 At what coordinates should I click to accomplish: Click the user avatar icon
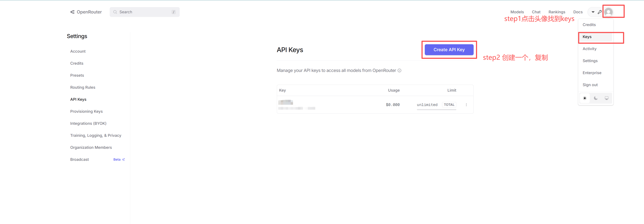pyautogui.click(x=608, y=12)
